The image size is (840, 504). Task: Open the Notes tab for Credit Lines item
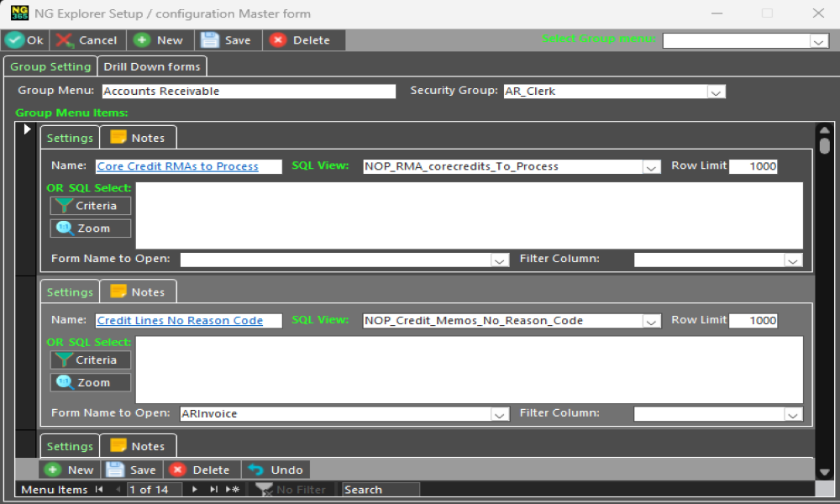tap(139, 291)
